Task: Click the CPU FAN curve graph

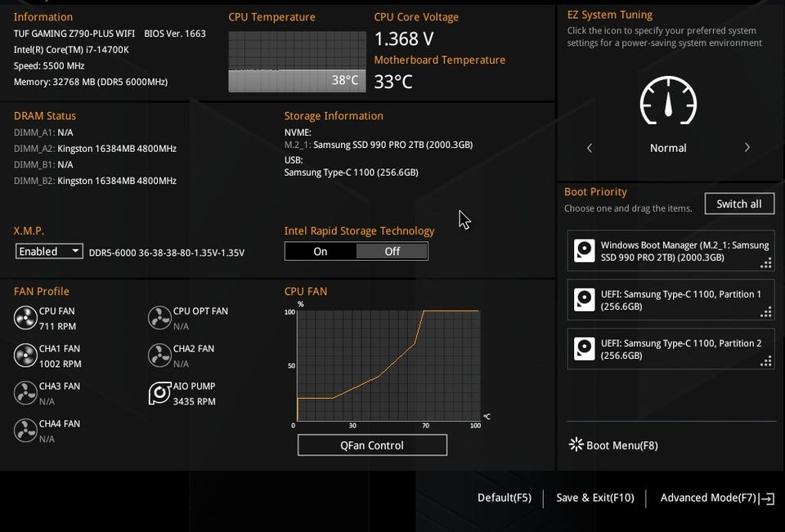Action: tap(389, 366)
